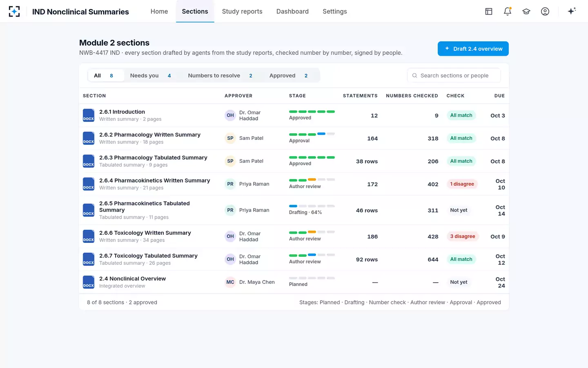The height and width of the screenshot is (368, 588).
Task: Click DOCX icon for 2.6.2 Pharmacology Written Summary
Action: click(x=89, y=138)
